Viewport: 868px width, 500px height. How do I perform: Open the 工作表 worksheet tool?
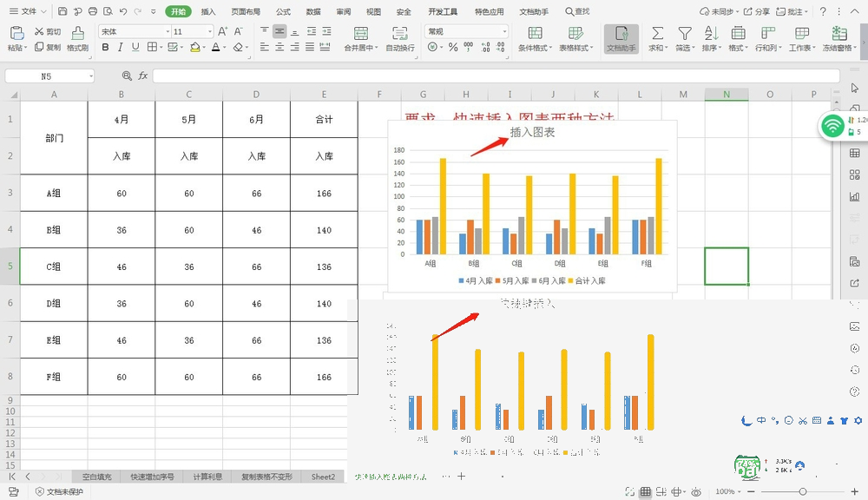(802, 39)
